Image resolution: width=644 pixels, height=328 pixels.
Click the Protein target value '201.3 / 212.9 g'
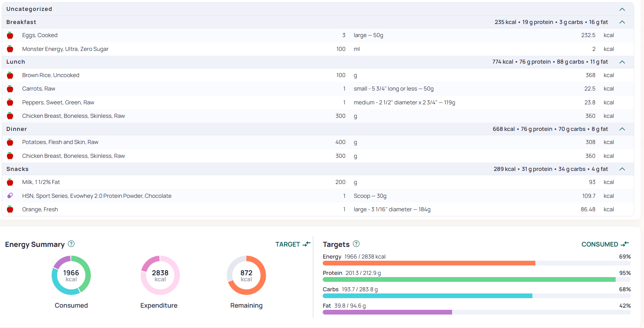click(x=363, y=273)
